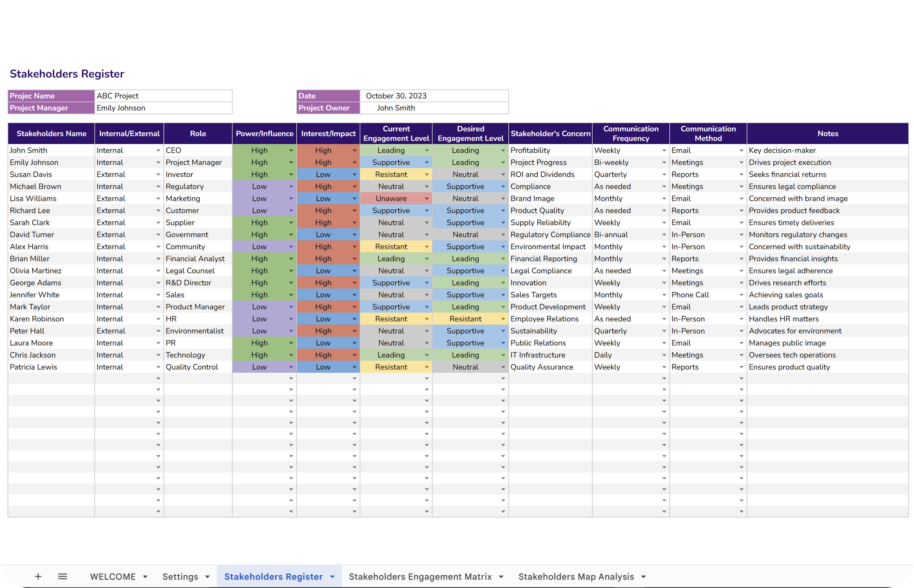
Task: Click Michael Brown's purple Low power cell
Action: pos(259,187)
